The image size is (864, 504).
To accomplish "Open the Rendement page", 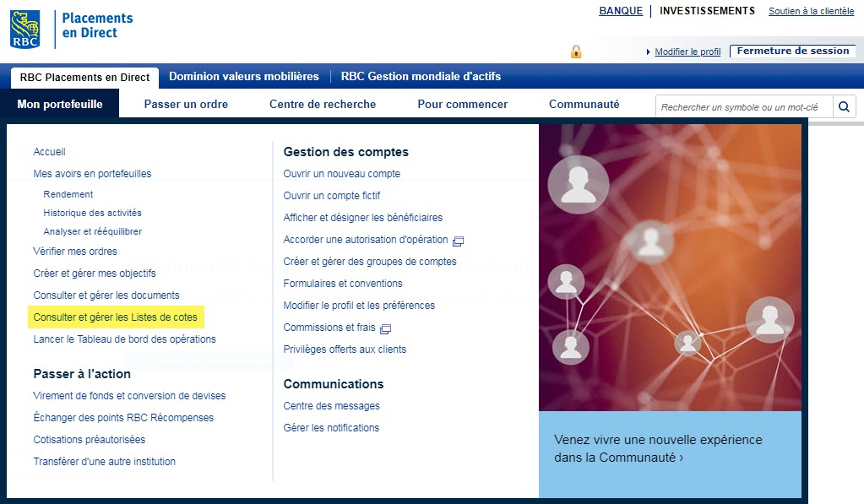I will click(x=68, y=194).
